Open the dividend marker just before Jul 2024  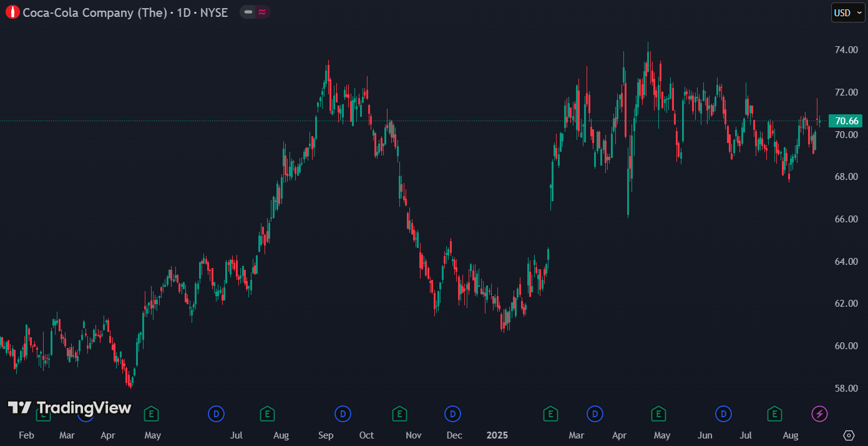click(x=216, y=414)
